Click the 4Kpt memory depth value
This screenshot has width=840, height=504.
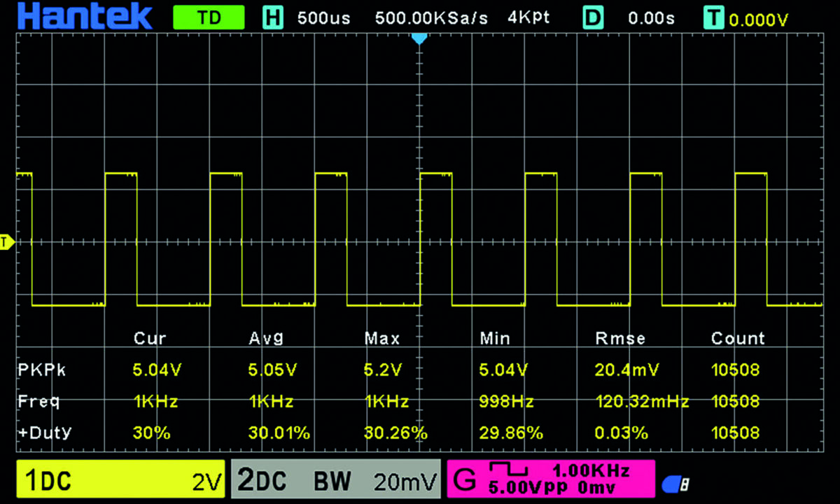coord(528,17)
